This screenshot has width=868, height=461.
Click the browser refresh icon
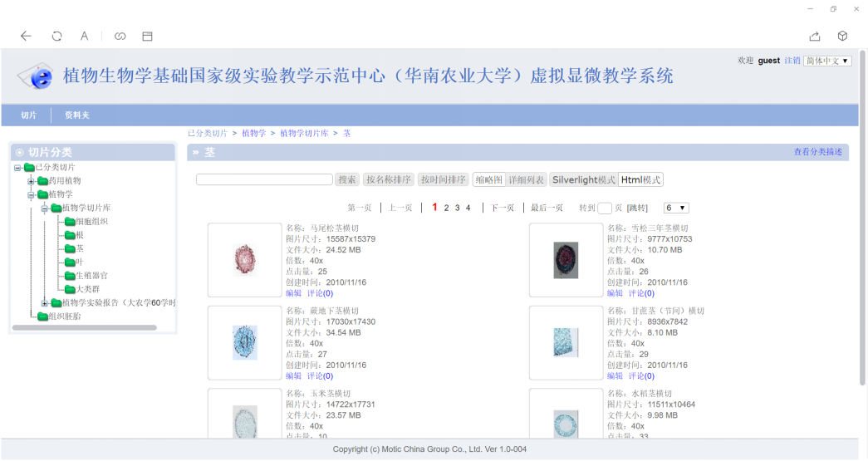pos(56,36)
